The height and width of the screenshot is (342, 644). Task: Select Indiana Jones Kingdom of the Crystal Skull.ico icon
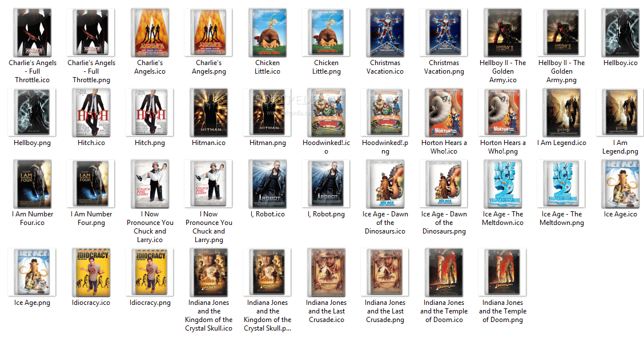[208, 272]
